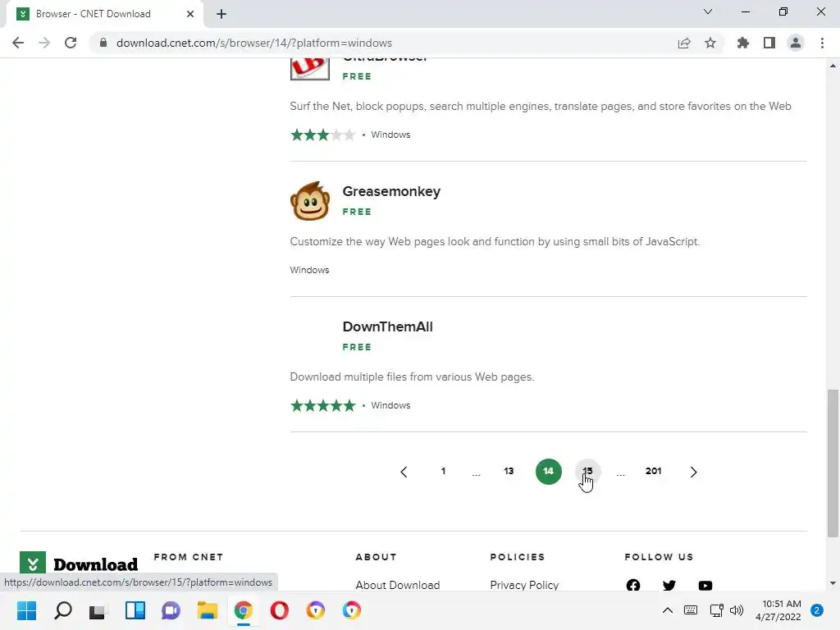Visit the CNET YouTube channel icon

point(705,586)
